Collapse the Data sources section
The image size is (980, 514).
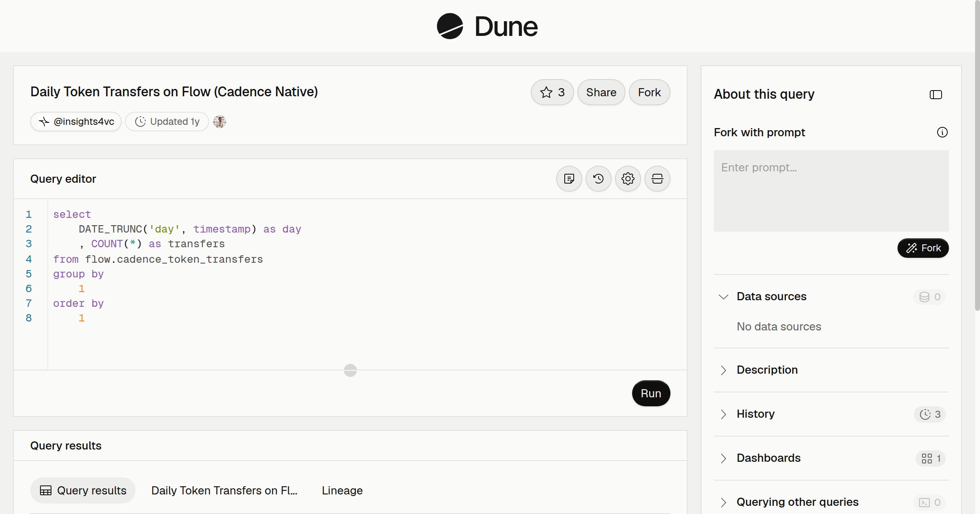point(831,297)
